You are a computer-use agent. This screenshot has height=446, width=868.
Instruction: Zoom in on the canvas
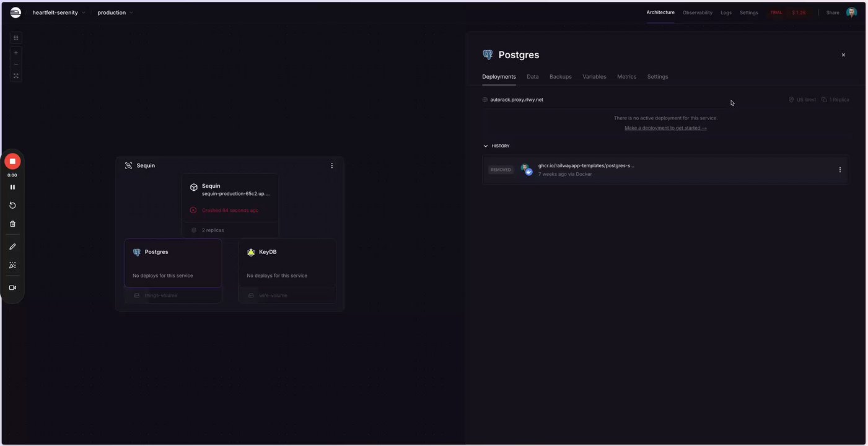(x=16, y=53)
